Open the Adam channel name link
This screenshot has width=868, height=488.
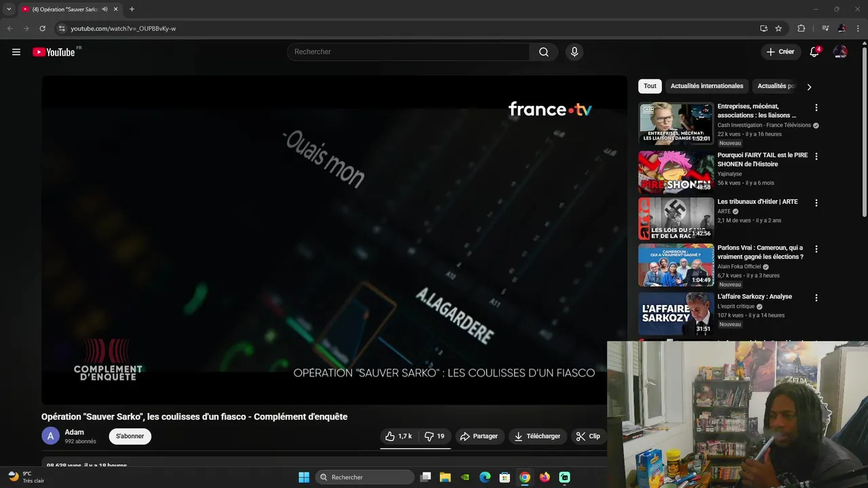click(x=75, y=432)
